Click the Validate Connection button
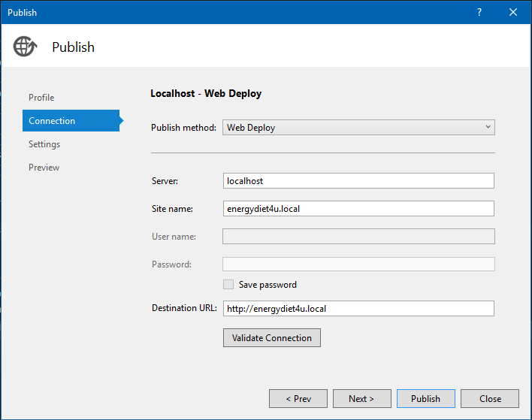The height and width of the screenshot is (420, 532). 272,337
